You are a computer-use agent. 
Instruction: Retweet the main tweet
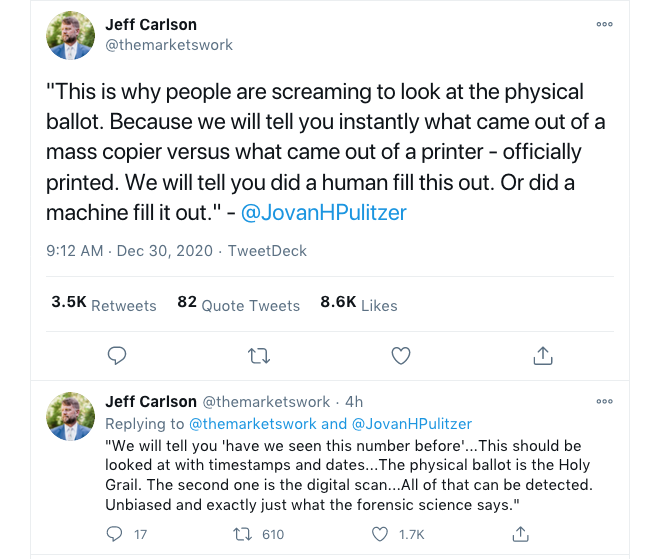pos(258,355)
